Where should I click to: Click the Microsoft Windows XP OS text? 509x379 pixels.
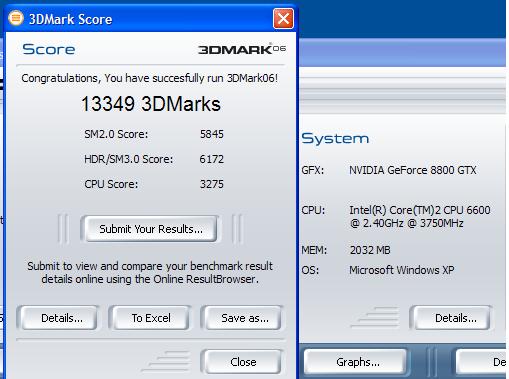(x=402, y=270)
